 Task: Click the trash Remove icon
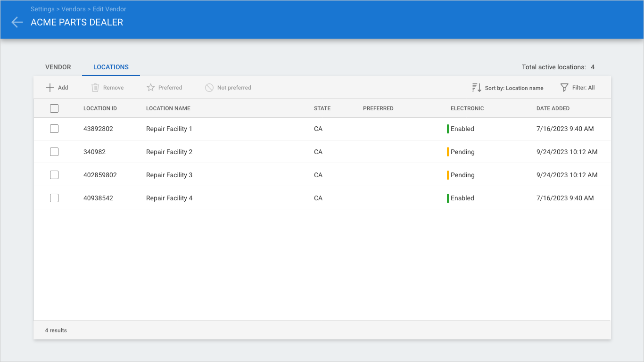[x=95, y=88]
